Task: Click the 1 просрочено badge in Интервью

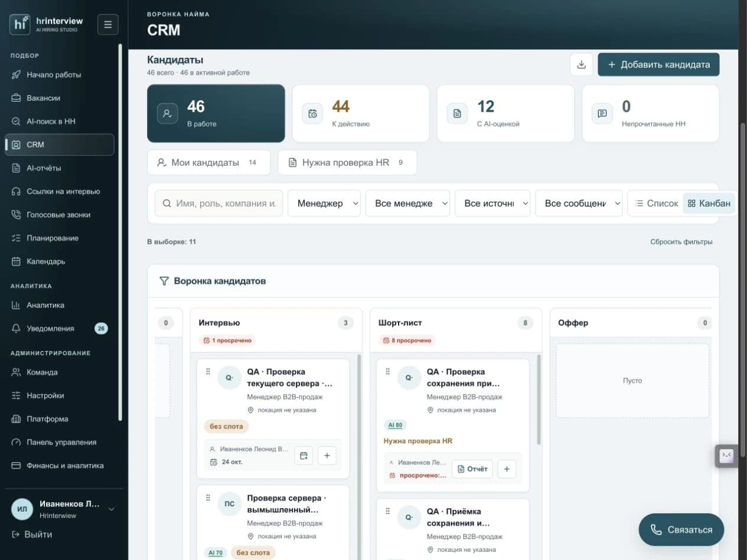Action: pos(227,340)
